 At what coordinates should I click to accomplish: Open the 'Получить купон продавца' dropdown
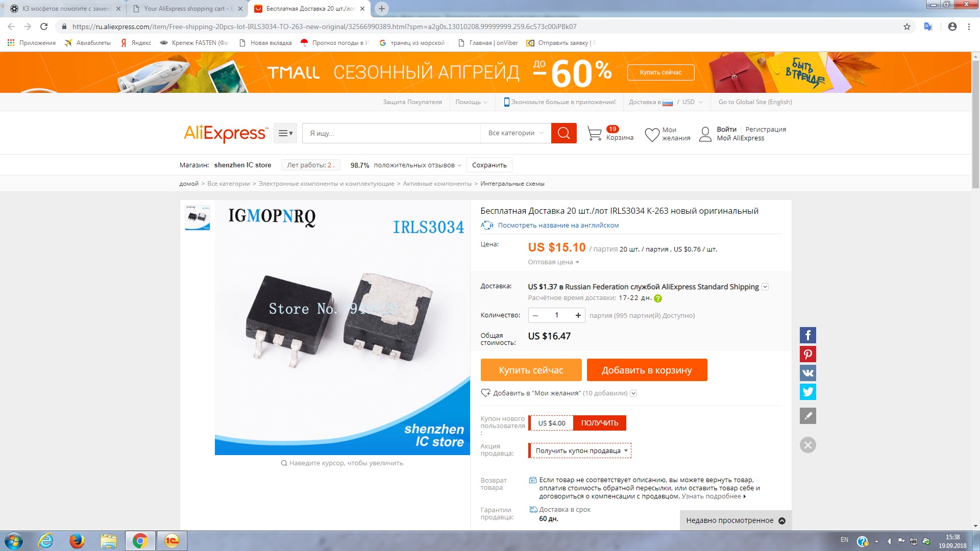pos(580,450)
